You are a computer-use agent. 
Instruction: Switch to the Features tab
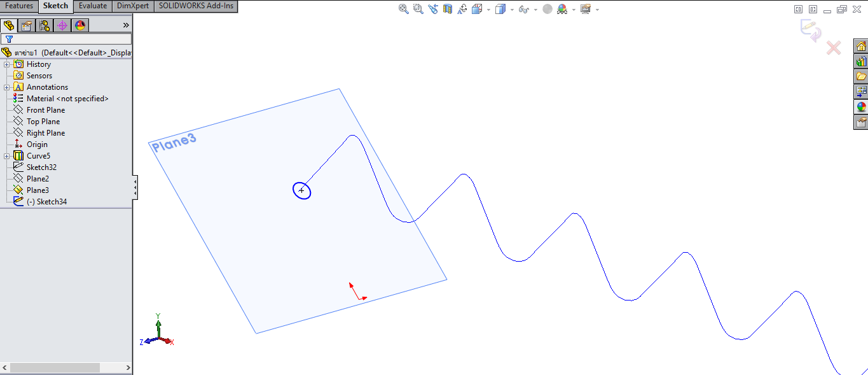pyautogui.click(x=19, y=6)
